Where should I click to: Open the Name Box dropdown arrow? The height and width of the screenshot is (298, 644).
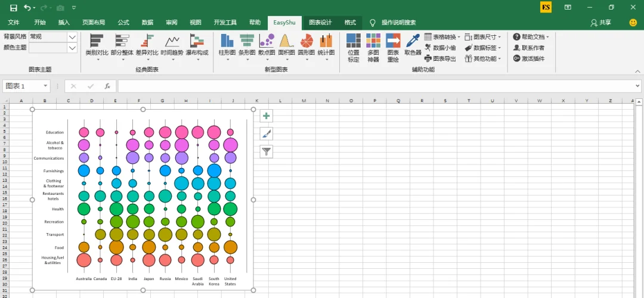click(x=45, y=86)
